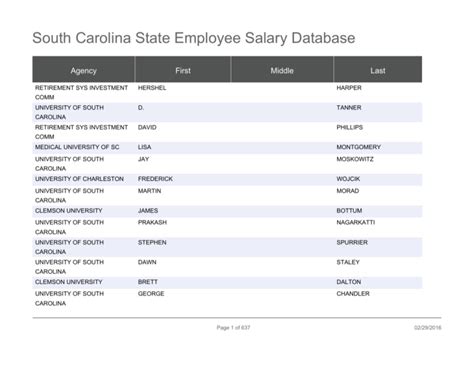Click the Middle column header
The image size is (474, 365).
click(282, 69)
